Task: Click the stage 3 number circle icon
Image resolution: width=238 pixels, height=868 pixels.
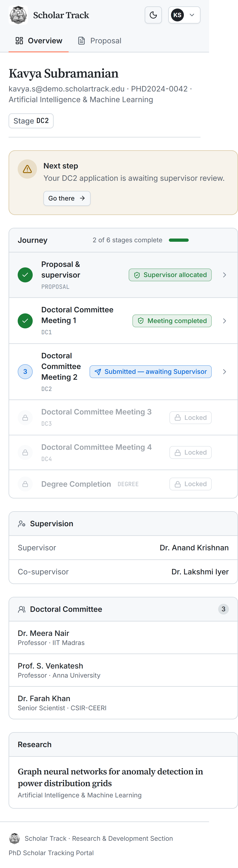Action: point(25,372)
